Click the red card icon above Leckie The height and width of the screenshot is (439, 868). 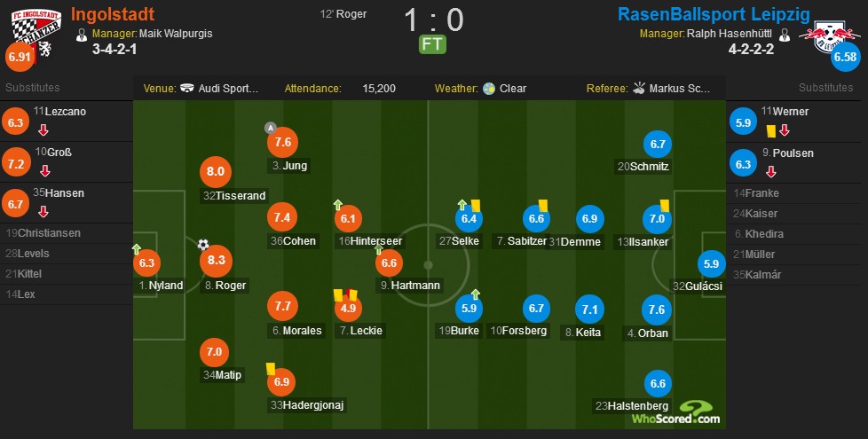pos(348,293)
